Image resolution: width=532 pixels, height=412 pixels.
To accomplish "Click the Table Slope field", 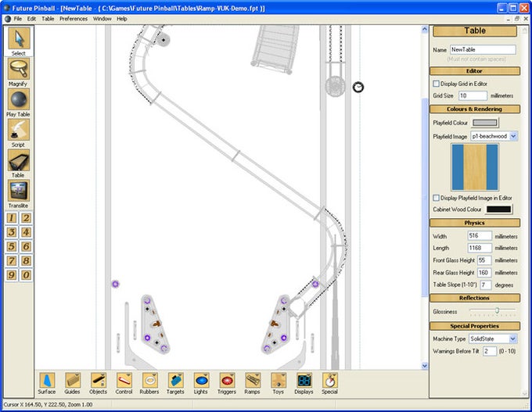I will (486, 285).
